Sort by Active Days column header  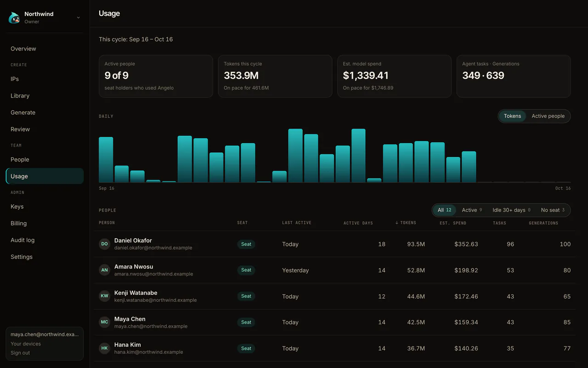[x=358, y=223]
